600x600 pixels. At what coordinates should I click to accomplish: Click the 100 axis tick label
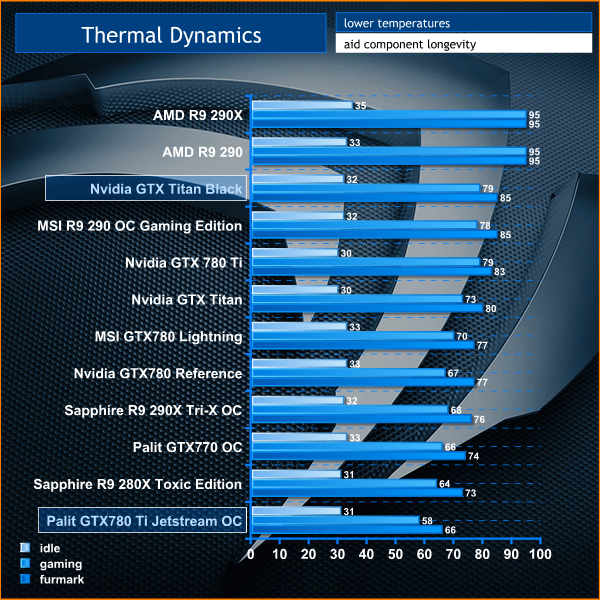pyautogui.click(x=540, y=554)
